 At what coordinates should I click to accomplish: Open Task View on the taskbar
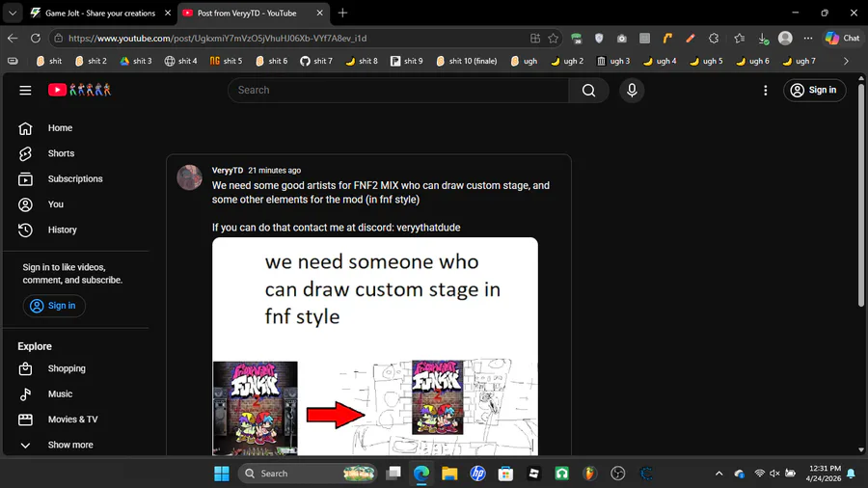[x=393, y=474]
